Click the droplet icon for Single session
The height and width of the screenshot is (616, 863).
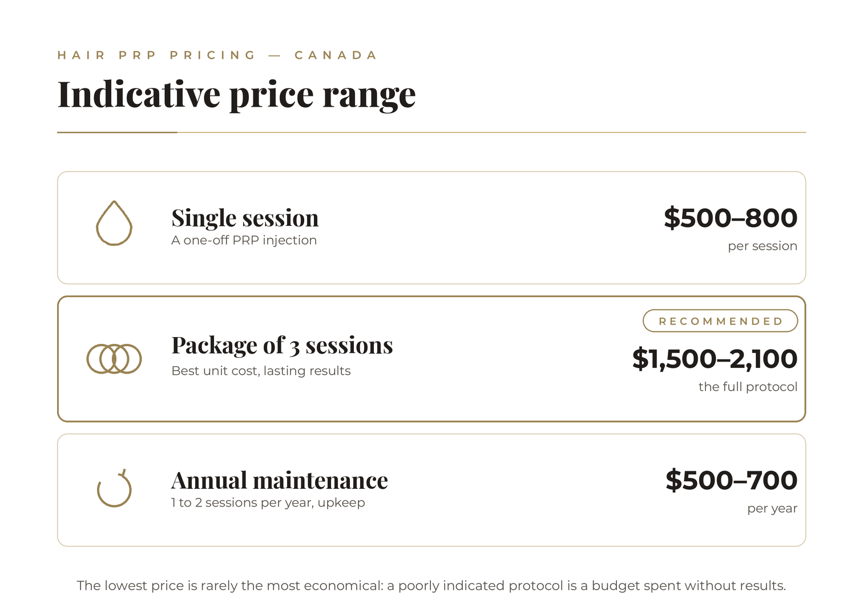pyautogui.click(x=114, y=223)
